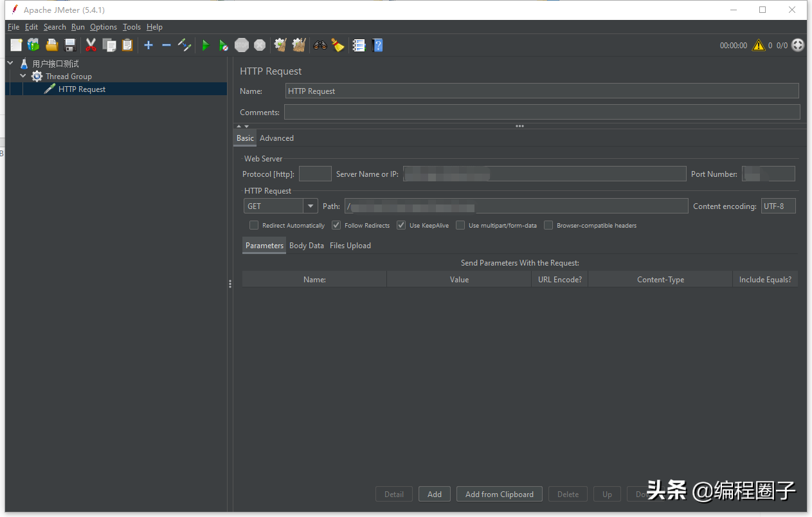Image resolution: width=812 pixels, height=517 pixels.
Task: Open the Run menu
Action: pos(78,27)
